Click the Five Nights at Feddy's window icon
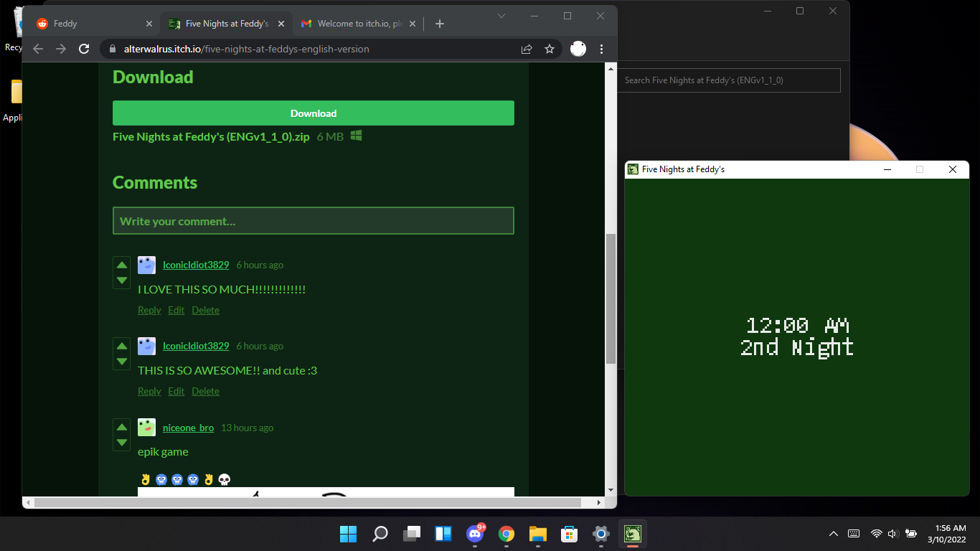 point(633,169)
